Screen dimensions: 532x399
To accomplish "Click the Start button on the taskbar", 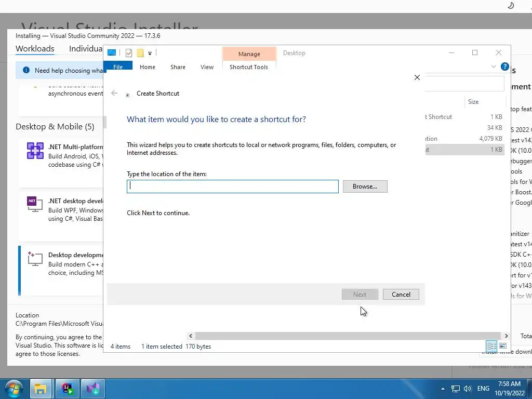I will [14, 389].
